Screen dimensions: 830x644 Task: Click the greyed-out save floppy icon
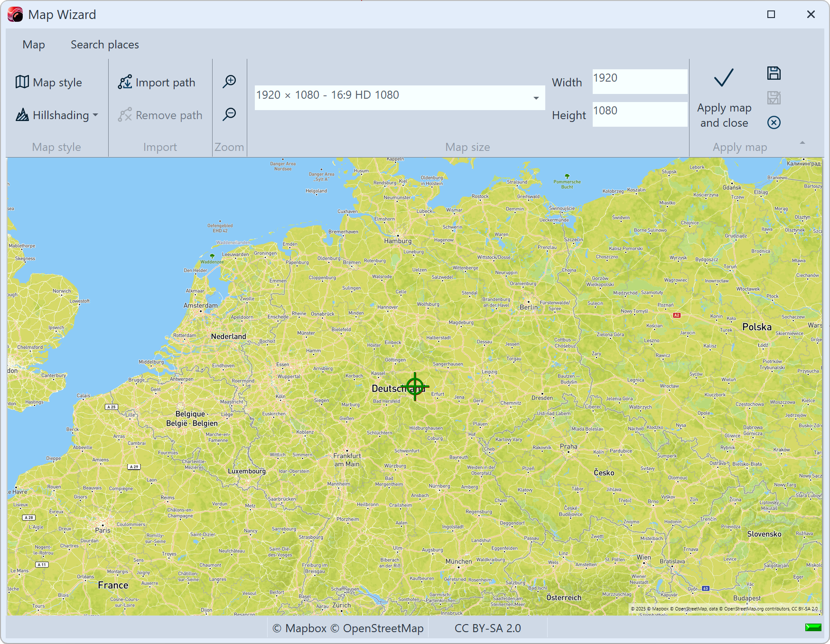pyautogui.click(x=774, y=98)
